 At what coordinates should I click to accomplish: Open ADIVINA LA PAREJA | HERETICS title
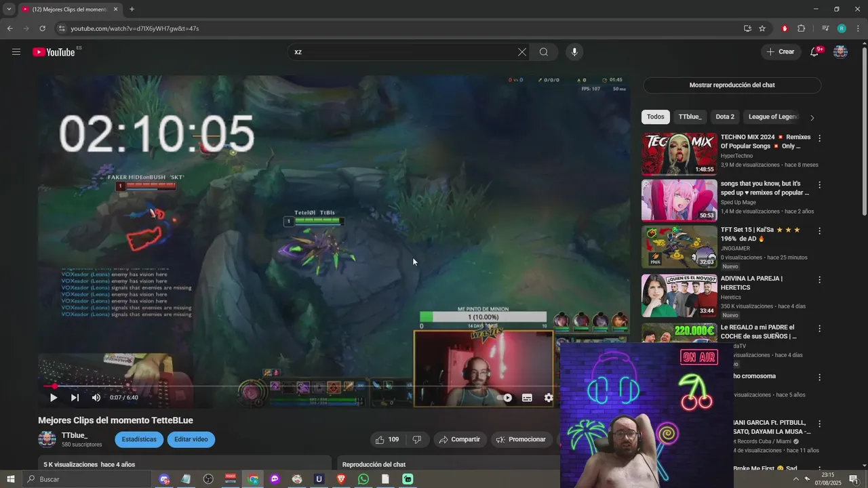(x=751, y=283)
